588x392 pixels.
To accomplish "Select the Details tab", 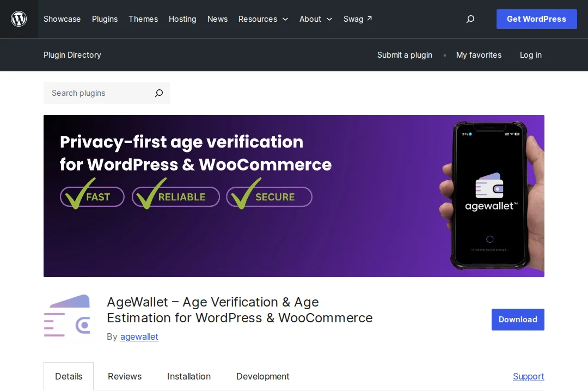I will pos(69,376).
